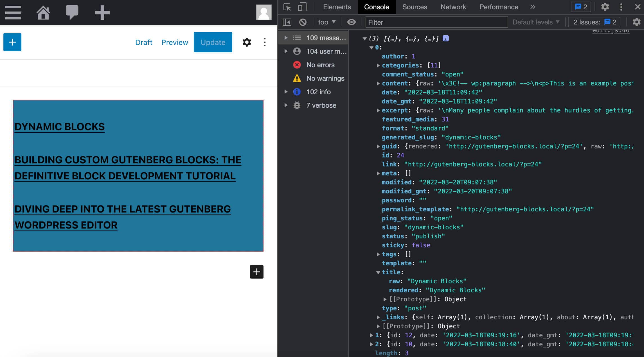Click the comment/feedback icon in toolbar

(x=71, y=12)
